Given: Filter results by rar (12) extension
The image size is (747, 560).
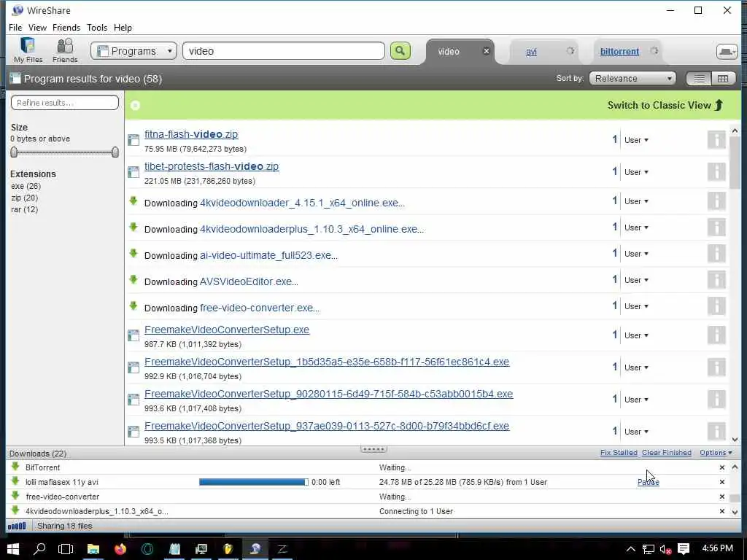Looking at the screenshot, I should pos(24,209).
